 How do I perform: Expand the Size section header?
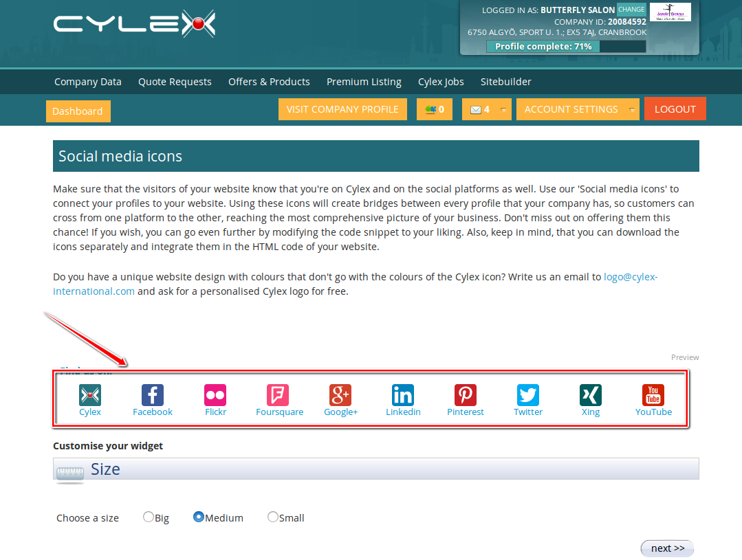tap(105, 469)
